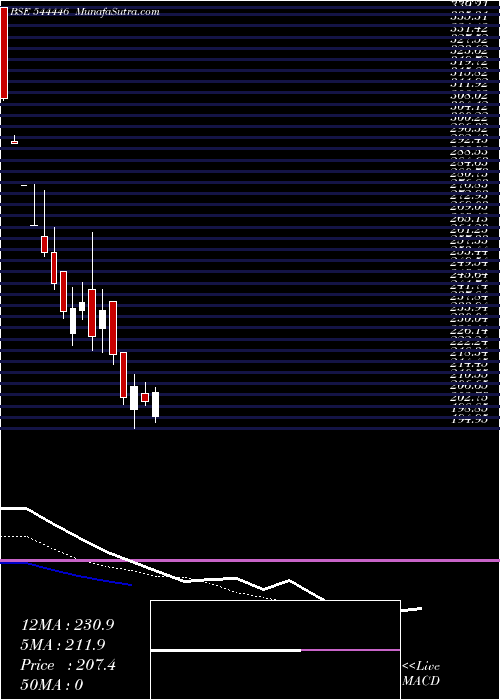
Task: Click the 194.95 price axis label
Action: (x=469, y=419)
